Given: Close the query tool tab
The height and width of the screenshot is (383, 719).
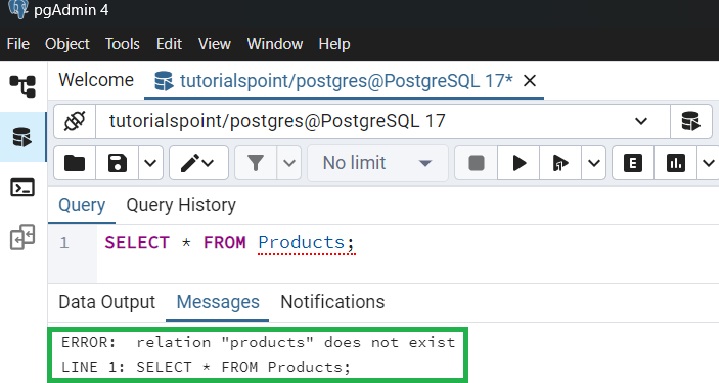Looking at the screenshot, I should (530, 81).
